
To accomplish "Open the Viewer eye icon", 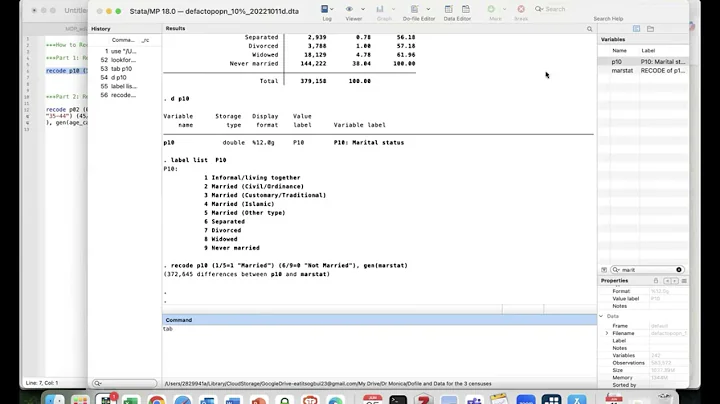I will coord(349,9).
